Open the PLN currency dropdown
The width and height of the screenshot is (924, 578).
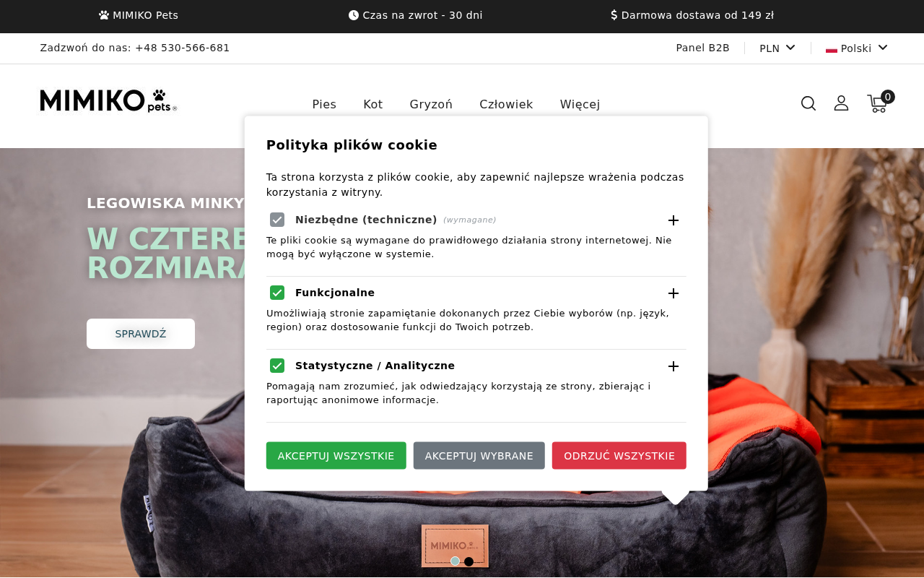777,48
